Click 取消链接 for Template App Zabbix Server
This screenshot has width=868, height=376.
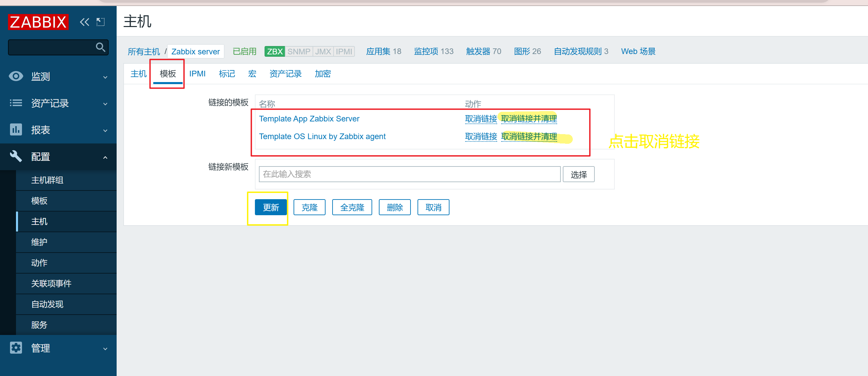[481, 119]
